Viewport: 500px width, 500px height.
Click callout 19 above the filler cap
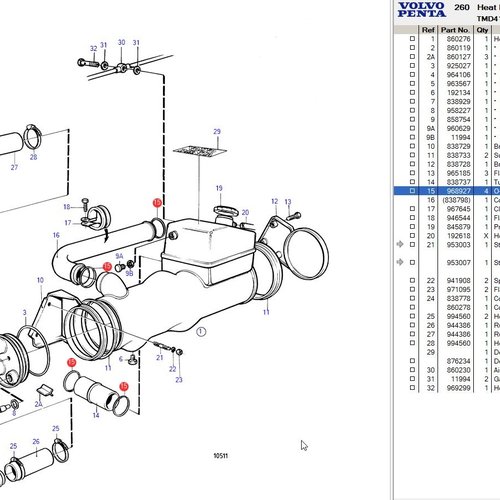point(219,188)
